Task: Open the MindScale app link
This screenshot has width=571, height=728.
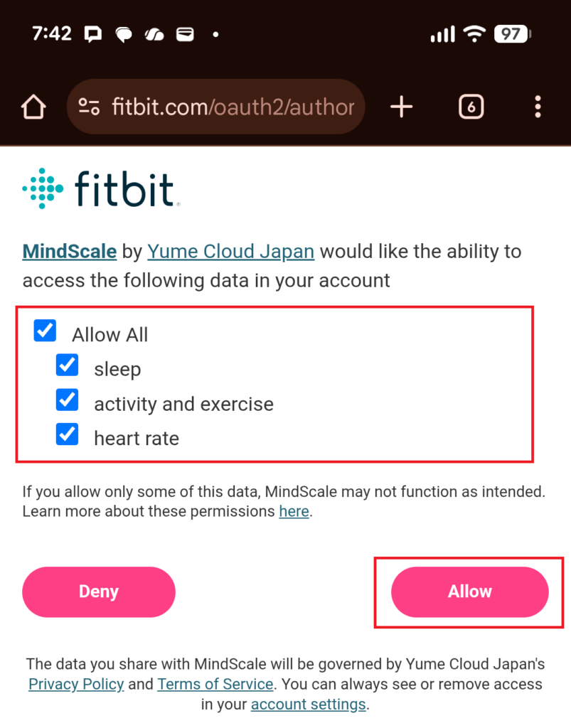Action: (x=70, y=251)
